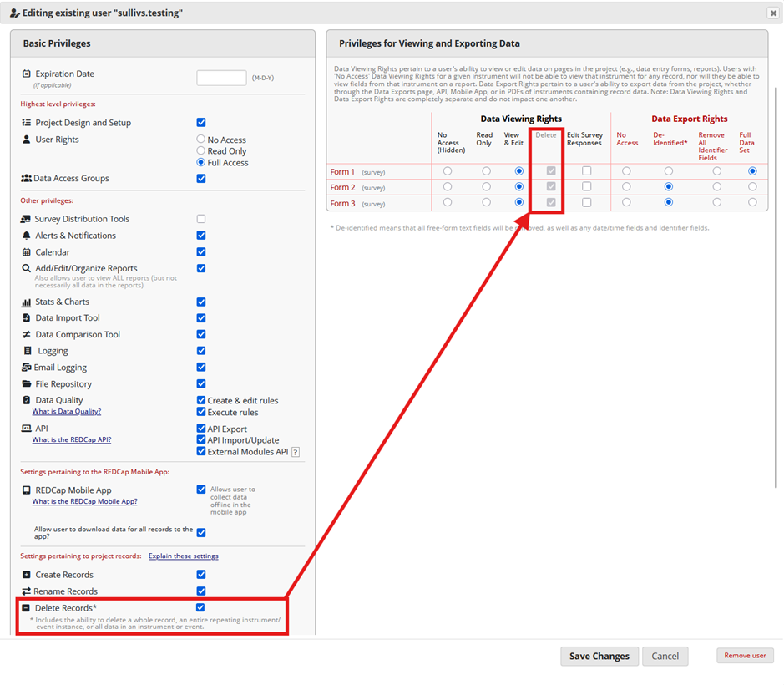Click the Logging icon
Image resolution: width=784 pixels, height=685 pixels.
pos(28,351)
